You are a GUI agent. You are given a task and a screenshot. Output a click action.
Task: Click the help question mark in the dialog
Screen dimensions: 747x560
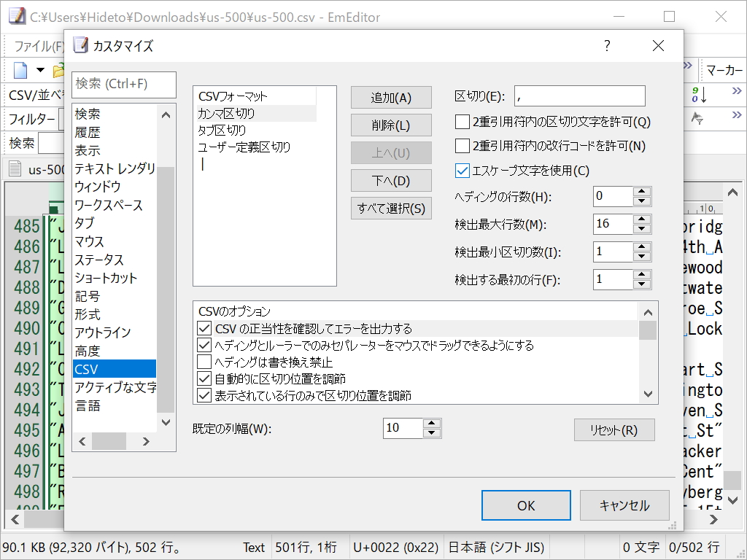(x=606, y=45)
